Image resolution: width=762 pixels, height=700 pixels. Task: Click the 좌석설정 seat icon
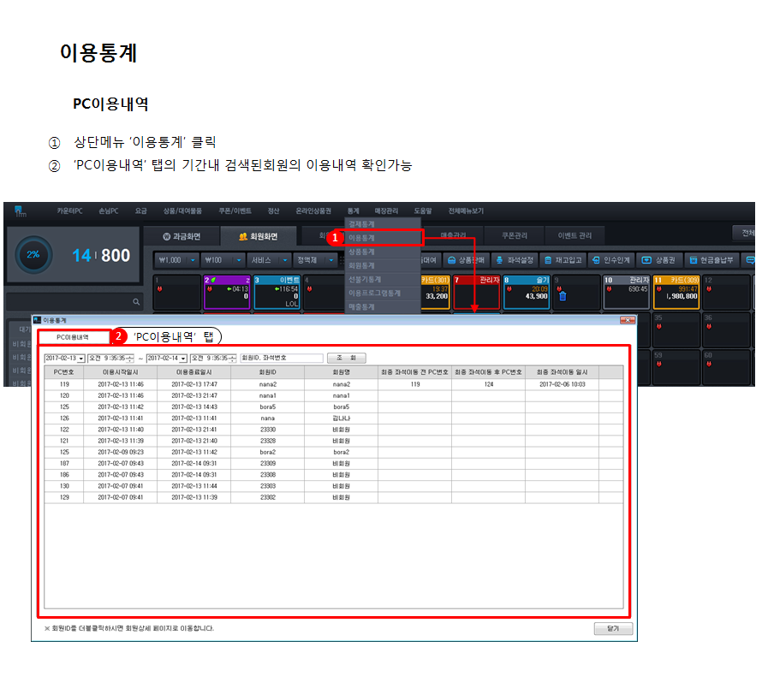[x=500, y=259]
